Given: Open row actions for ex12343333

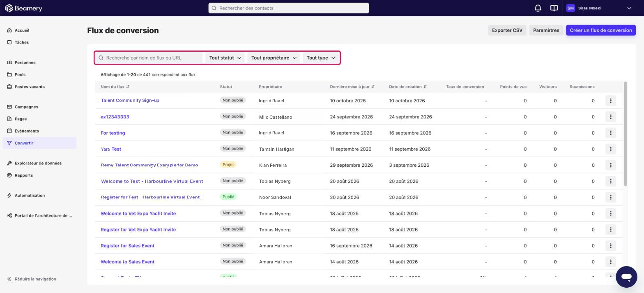Looking at the screenshot, I should 611,117.
